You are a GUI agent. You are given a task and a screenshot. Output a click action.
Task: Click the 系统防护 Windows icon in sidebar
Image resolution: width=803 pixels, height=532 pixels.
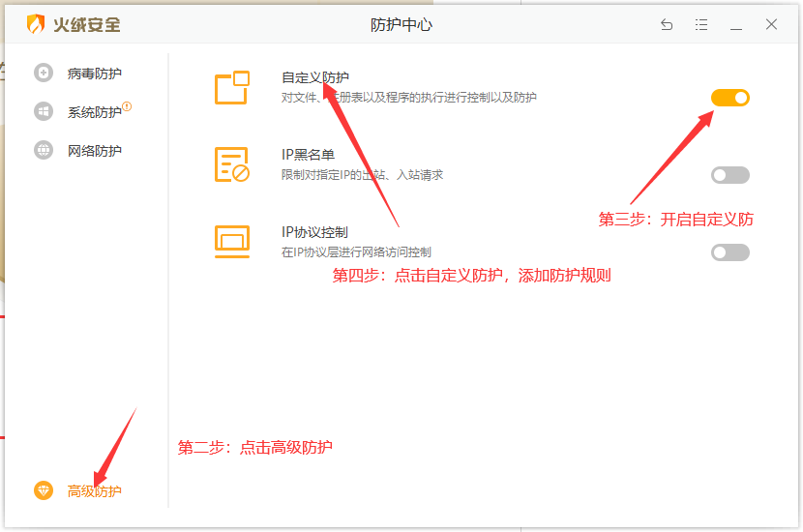coord(44,111)
